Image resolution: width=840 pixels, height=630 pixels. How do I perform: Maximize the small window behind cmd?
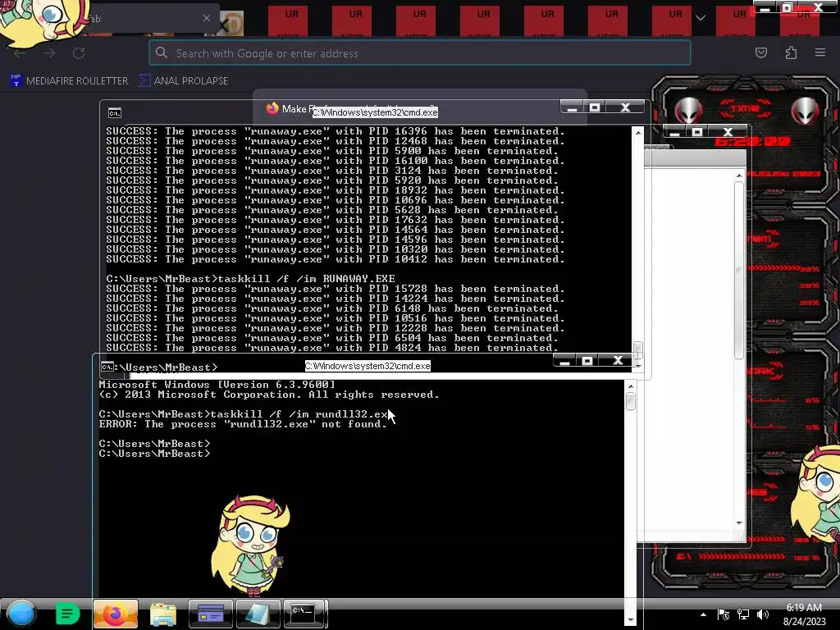(x=697, y=132)
